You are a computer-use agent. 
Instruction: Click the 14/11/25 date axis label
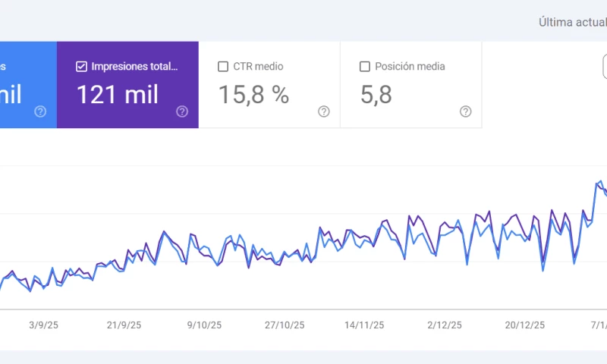[x=364, y=325]
